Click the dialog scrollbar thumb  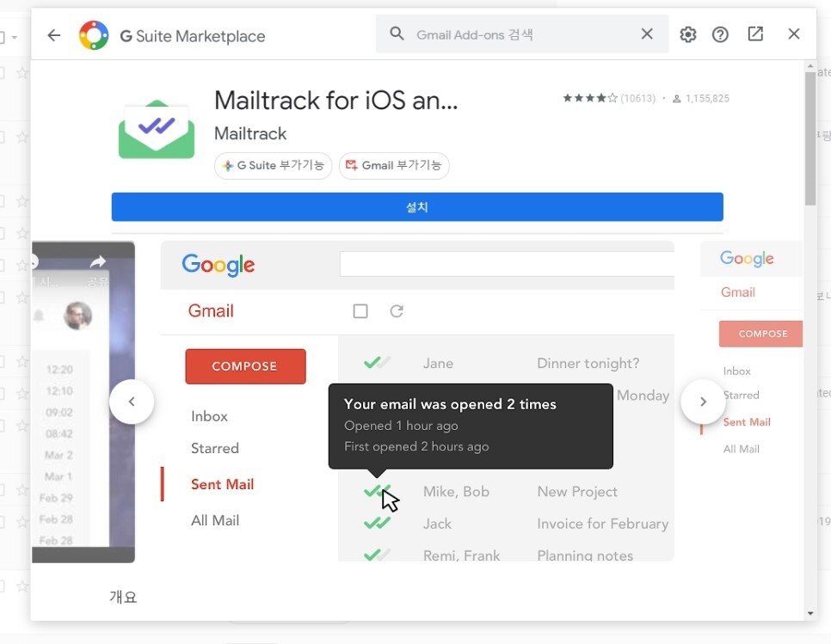coord(809,138)
